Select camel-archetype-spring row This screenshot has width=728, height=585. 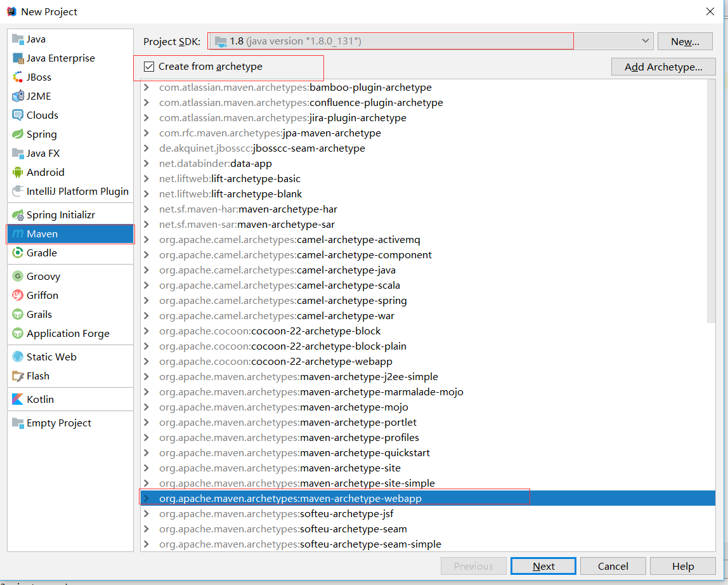(x=427, y=301)
